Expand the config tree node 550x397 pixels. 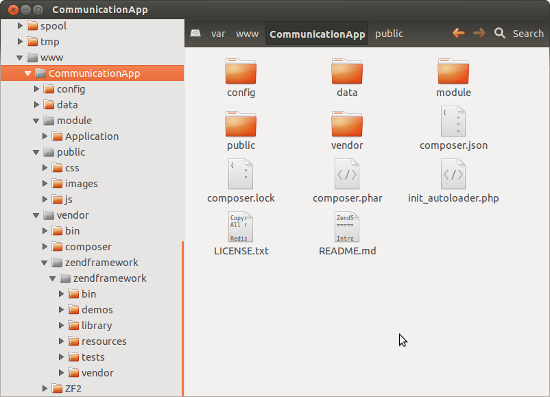[36, 89]
